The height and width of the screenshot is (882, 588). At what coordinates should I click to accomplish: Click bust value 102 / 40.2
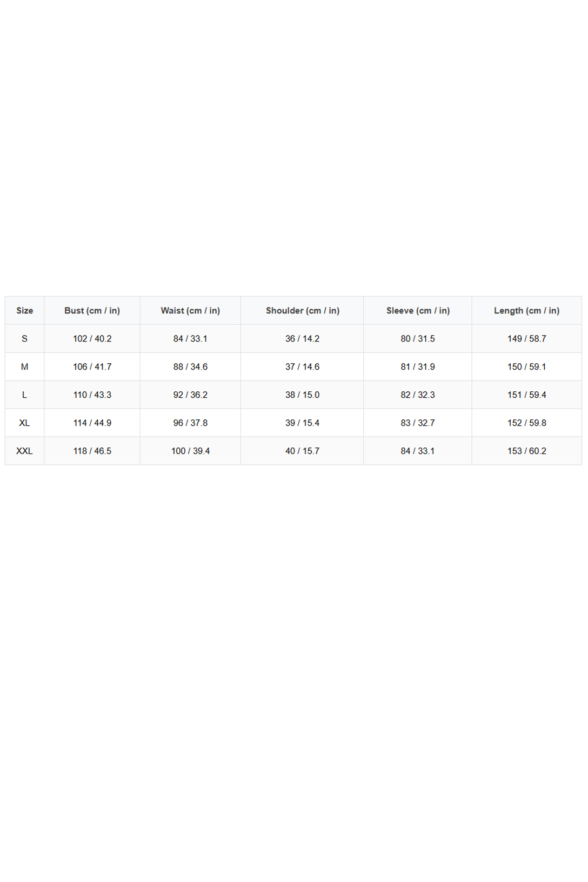pos(92,339)
